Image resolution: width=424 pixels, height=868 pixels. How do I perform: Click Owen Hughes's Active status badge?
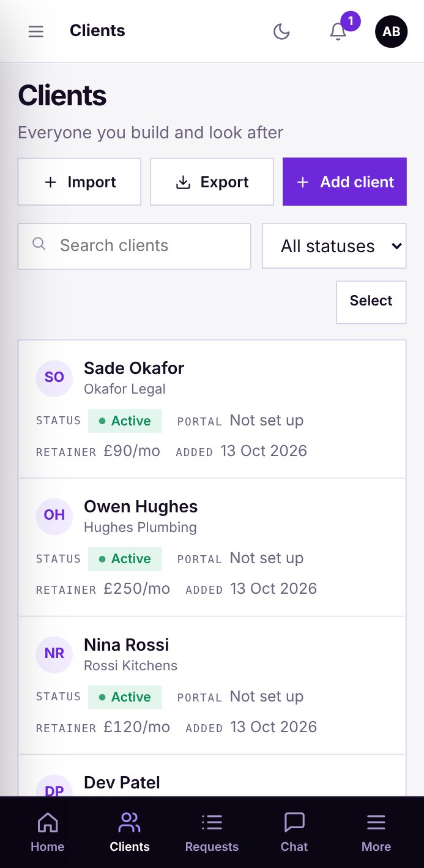click(x=125, y=559)
